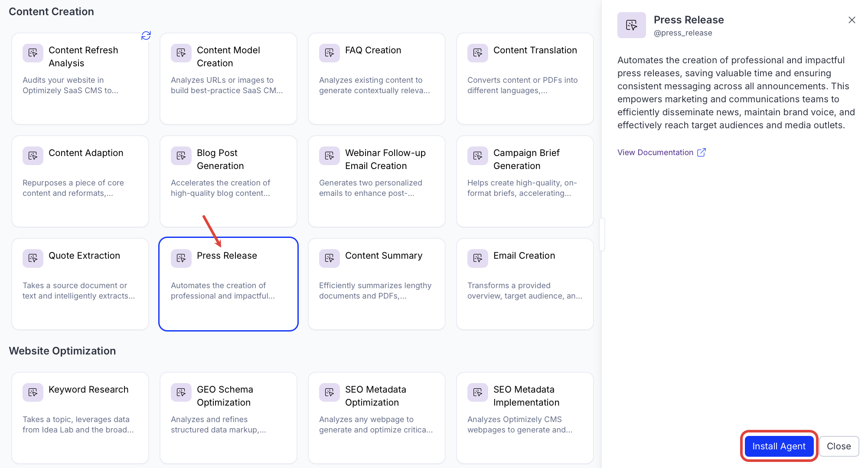This screenshot has width=868, height=468.
Task: Click the FAQ Creation agent icon
Action: (330, 53)
